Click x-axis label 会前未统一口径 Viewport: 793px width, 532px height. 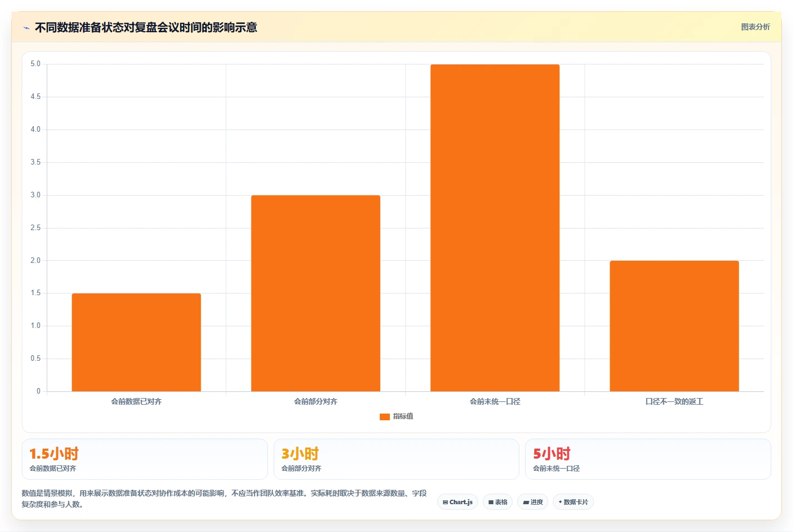[x=495, y=401]
